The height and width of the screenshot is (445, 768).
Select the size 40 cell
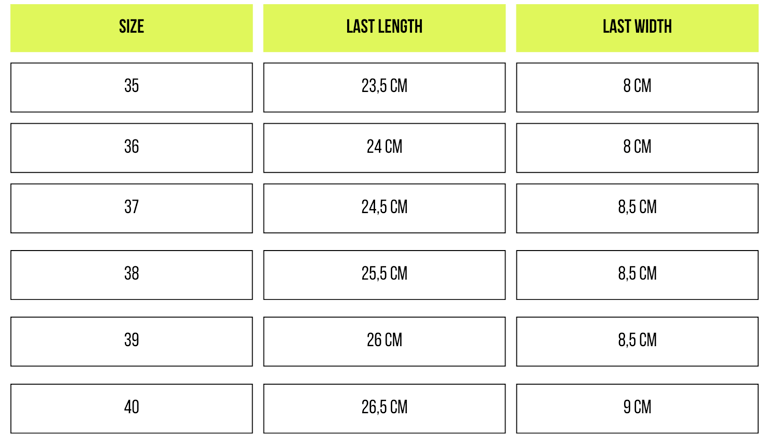(x=131, y=408)
